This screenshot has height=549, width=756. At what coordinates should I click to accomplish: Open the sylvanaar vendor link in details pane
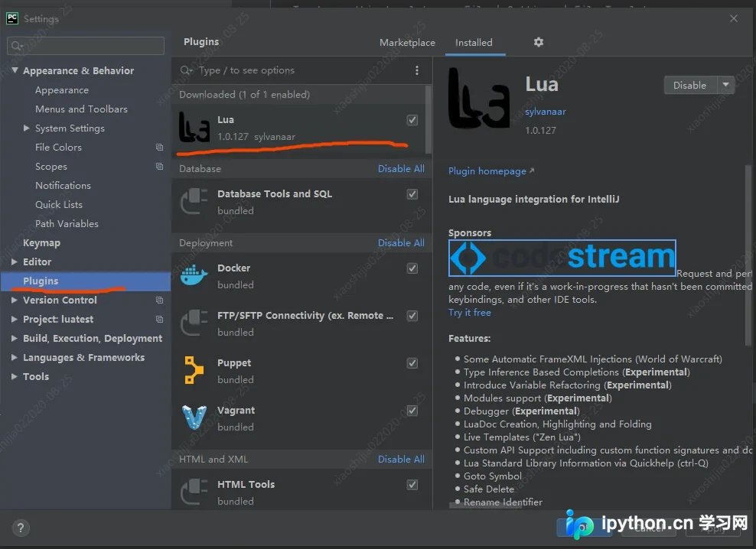[x=546, y=112]
